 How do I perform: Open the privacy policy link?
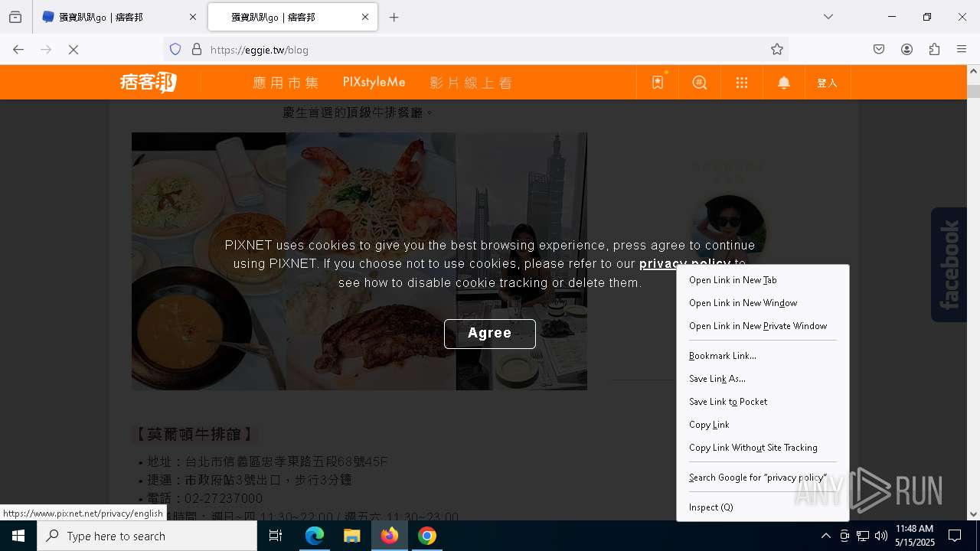point(684,263)
